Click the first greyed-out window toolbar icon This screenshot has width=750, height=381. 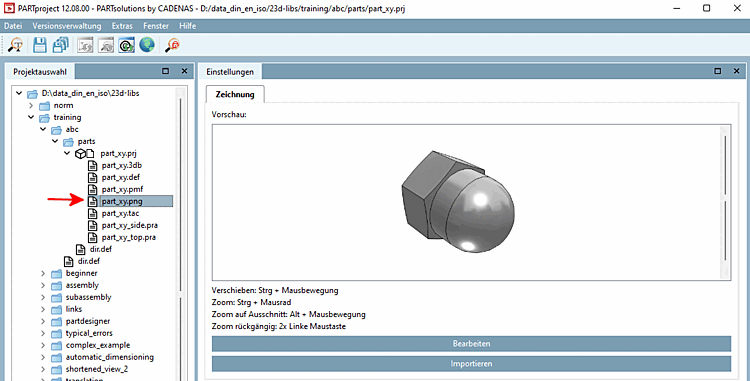(85, 45)
